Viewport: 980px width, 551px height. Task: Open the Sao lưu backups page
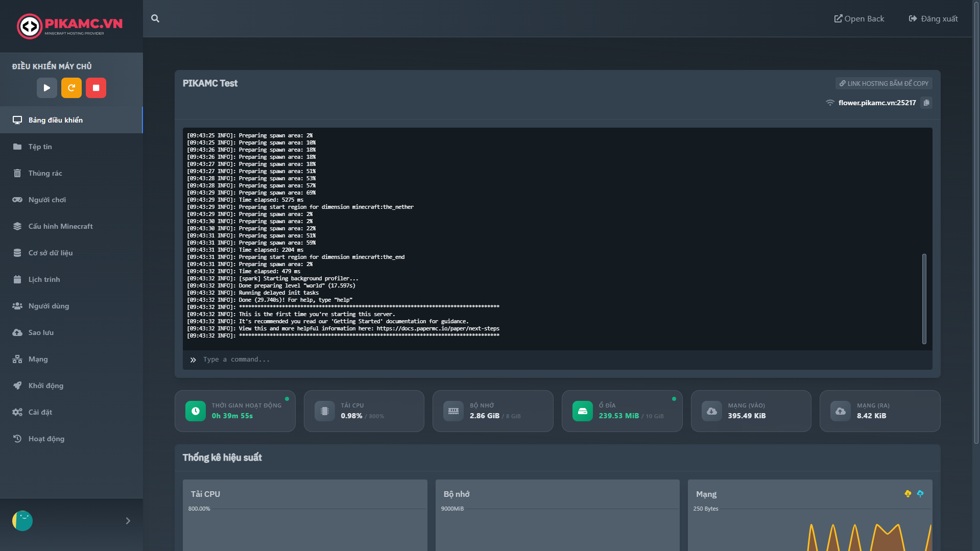point(41,332)
